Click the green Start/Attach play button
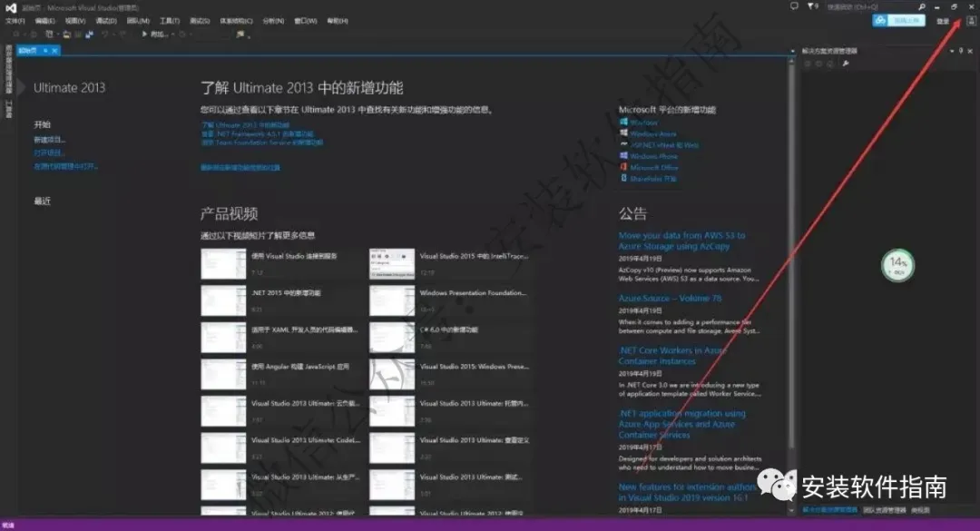 pyautogui.click(x=144, y=34)
